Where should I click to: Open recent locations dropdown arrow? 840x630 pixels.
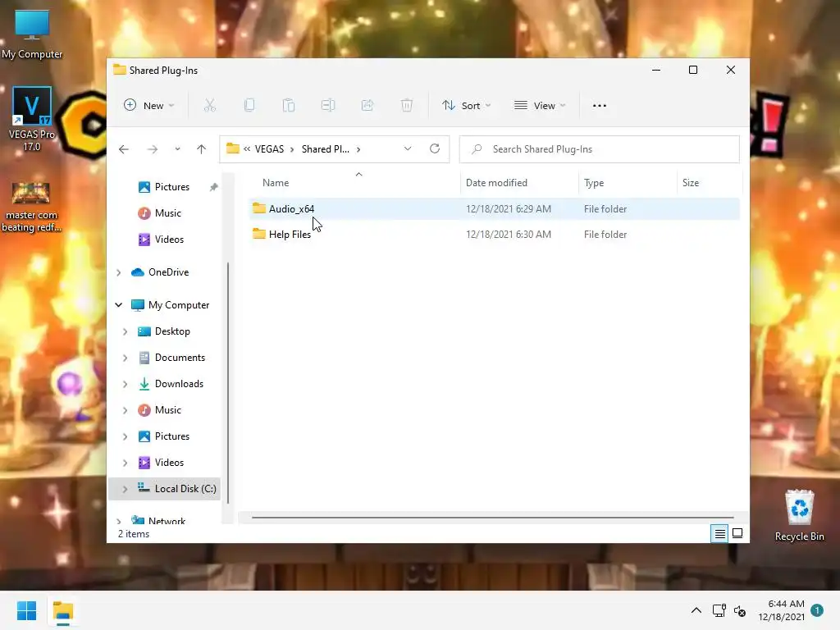pyautogui.click(x=177, y=149)
